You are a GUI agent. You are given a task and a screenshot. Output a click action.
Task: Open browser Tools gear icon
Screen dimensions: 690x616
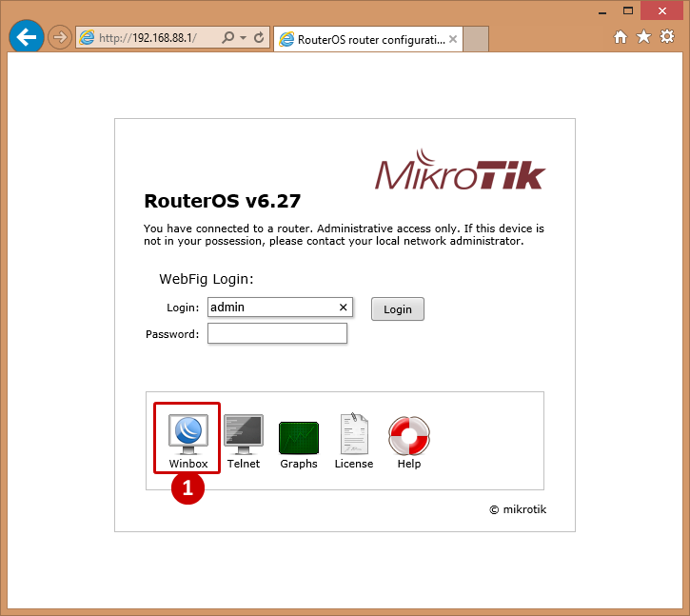[x=667, y=36]
